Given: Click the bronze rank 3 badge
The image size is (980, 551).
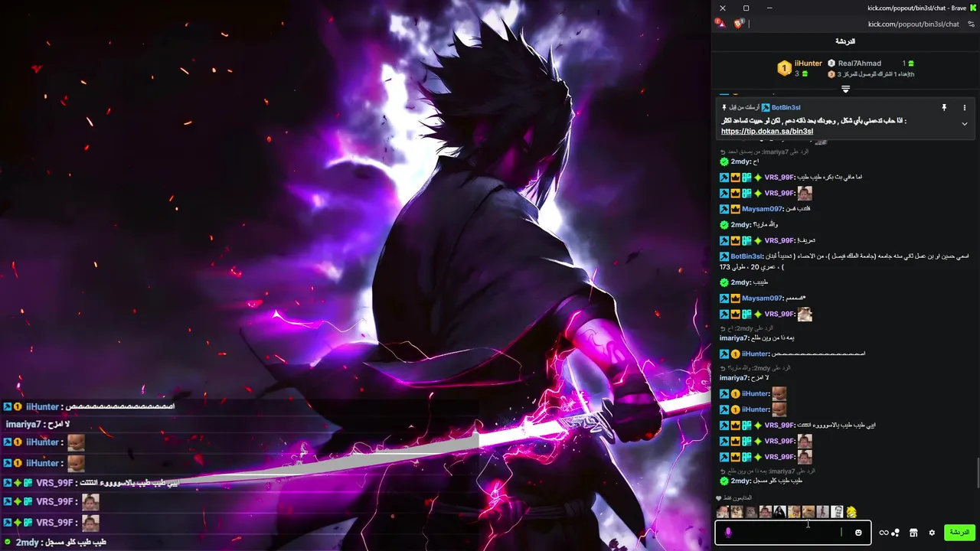Looking at the screenshot, I should pyautogui.click(x=831, y=74).
